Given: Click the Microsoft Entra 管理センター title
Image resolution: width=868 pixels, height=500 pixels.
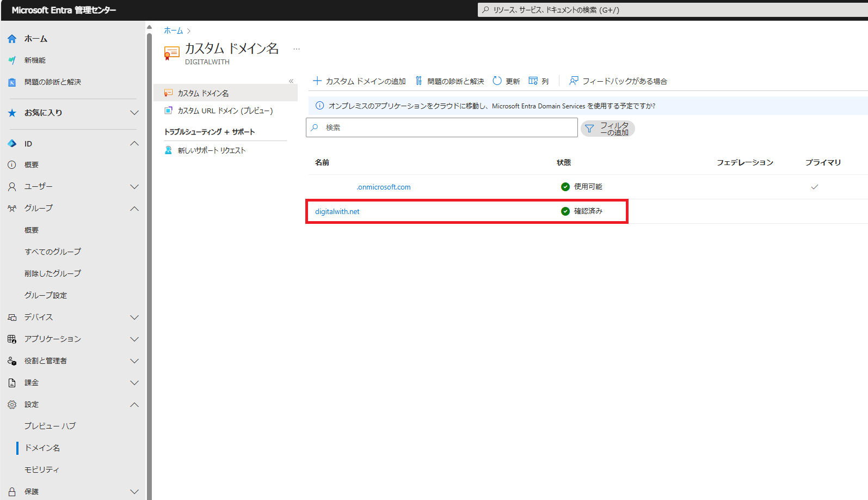Looking at the screenshot, I should coord(64,10).
